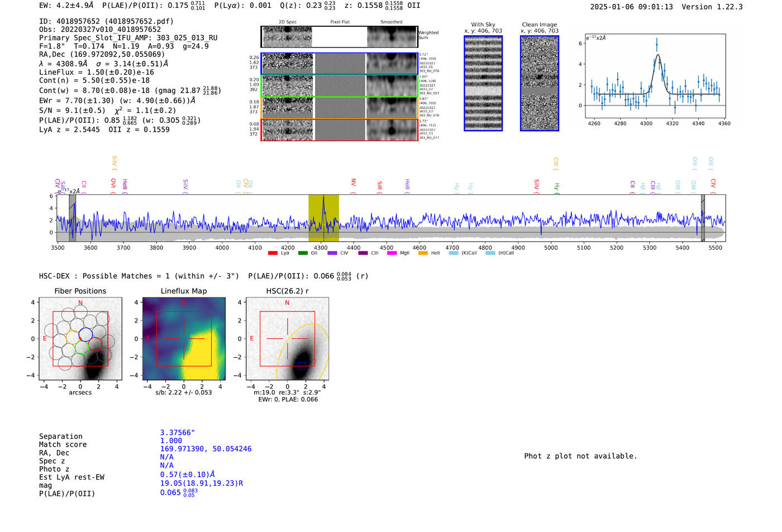782x532 pixels.
Task: Click the red Lyα legend swatch
Action: [273, 253]
